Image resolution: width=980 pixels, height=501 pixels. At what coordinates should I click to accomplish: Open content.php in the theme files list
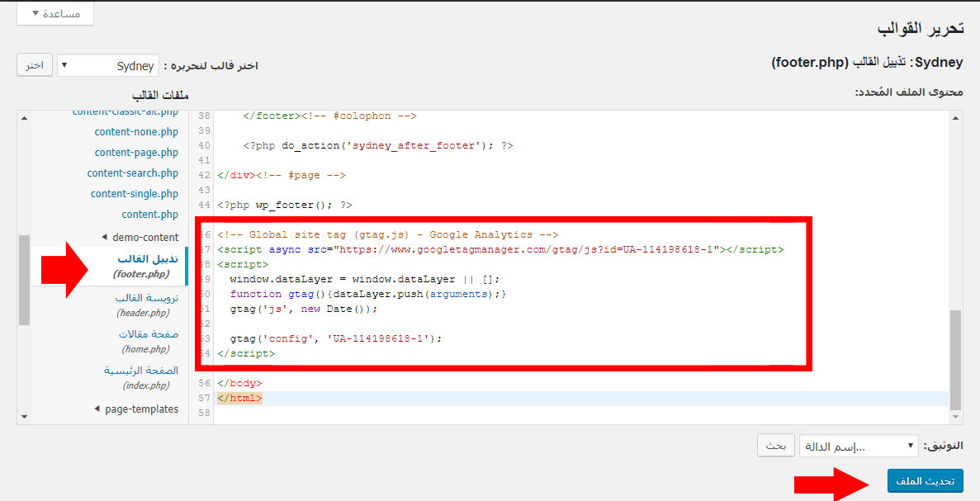click(x=150, y=215)
